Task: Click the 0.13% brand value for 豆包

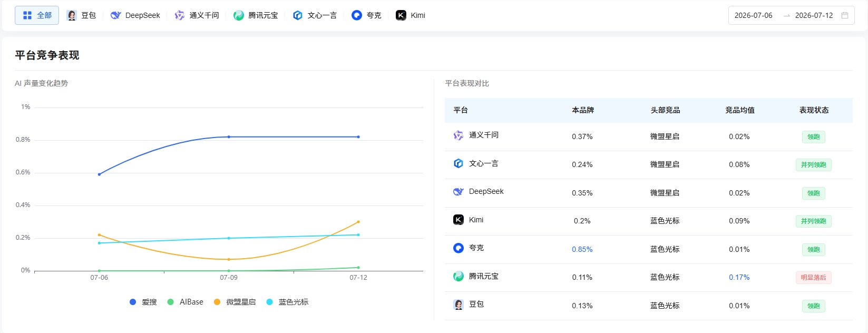Action: click(582, 306)
